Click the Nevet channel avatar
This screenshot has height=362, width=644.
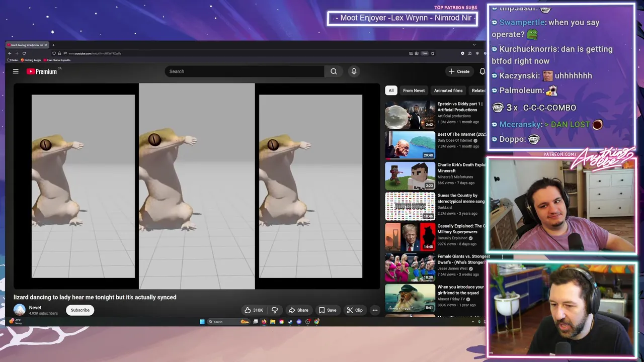point(20,310)
